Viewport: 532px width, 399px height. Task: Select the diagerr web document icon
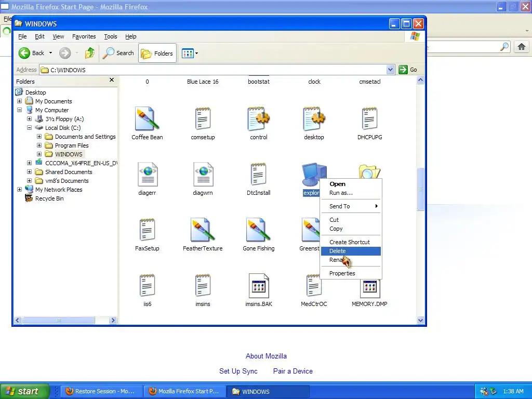point(147,175)
